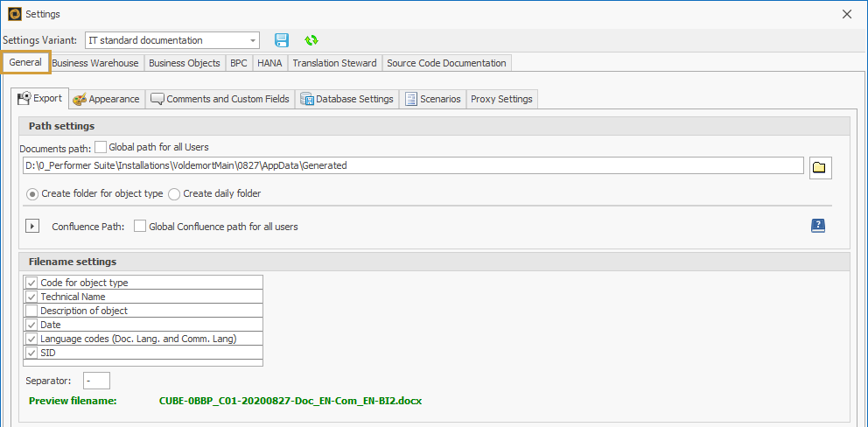Image resolution: width=868 pixels, height=427 pixels.
Task: Open Source Code Documentation tab
Action: [x=446, y=63]
